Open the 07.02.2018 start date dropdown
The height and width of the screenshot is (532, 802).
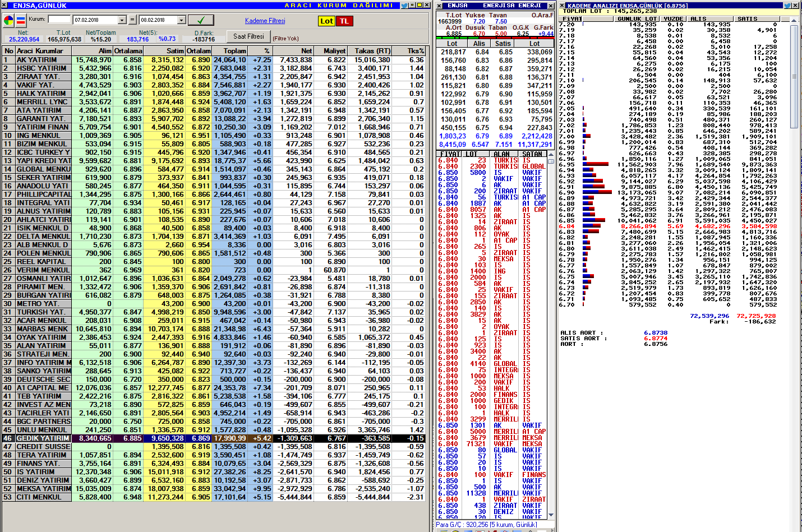[122, 20]
